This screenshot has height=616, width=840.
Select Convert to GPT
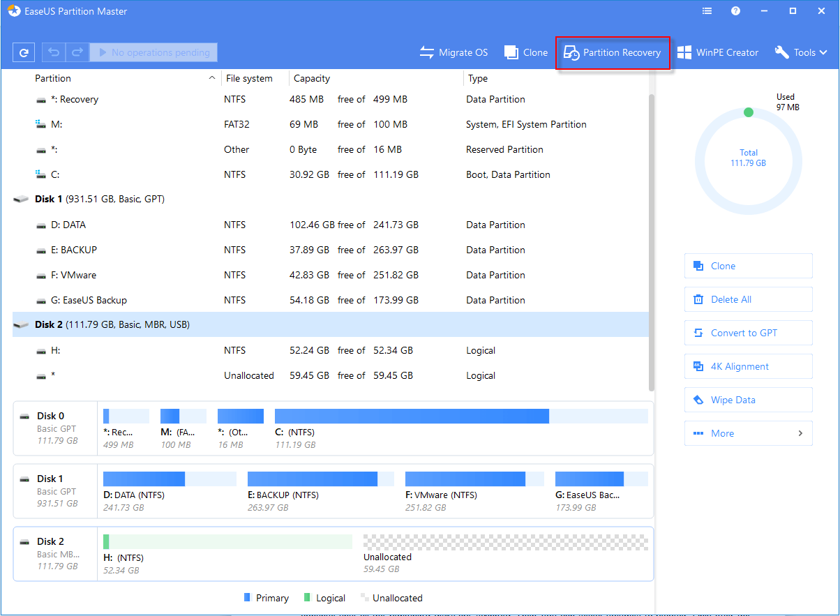748,333
